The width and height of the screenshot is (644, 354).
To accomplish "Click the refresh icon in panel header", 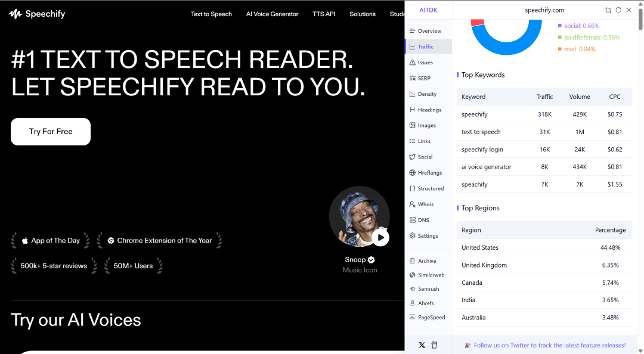I will coord(618,10).
